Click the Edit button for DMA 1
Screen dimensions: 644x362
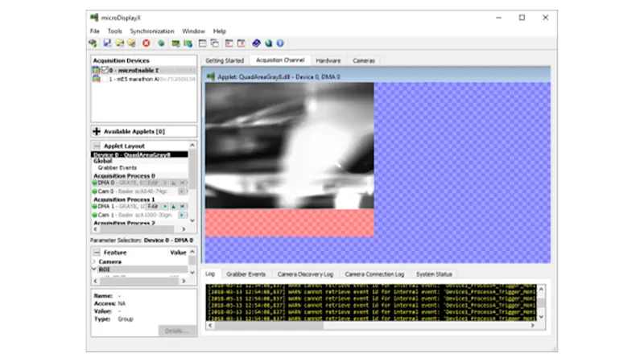point(151,207)
